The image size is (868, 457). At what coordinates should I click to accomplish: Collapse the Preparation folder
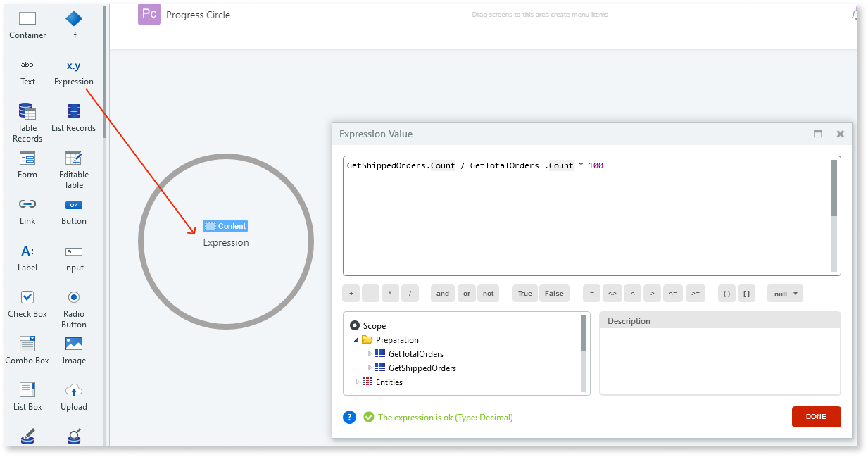pos(356,339)
